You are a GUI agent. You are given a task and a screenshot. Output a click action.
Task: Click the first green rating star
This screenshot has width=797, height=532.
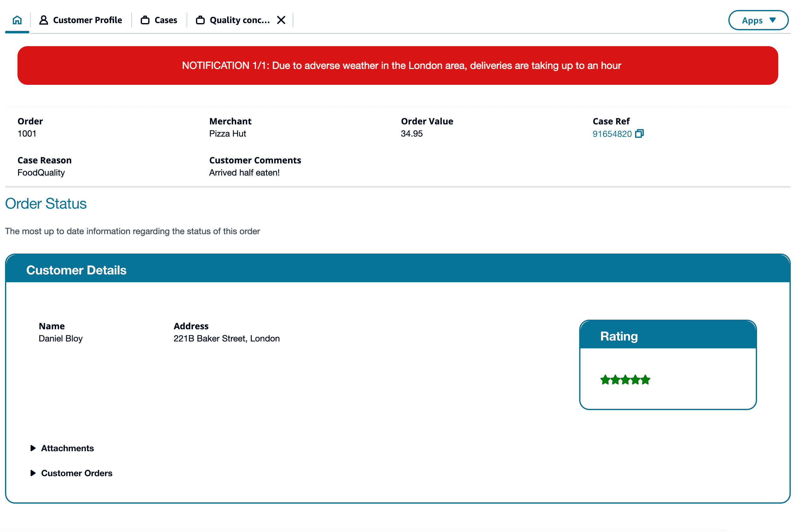pos(605,380)
